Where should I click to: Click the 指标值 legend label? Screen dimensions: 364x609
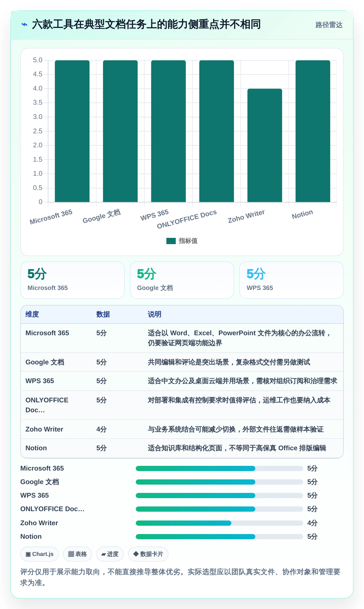188,241
